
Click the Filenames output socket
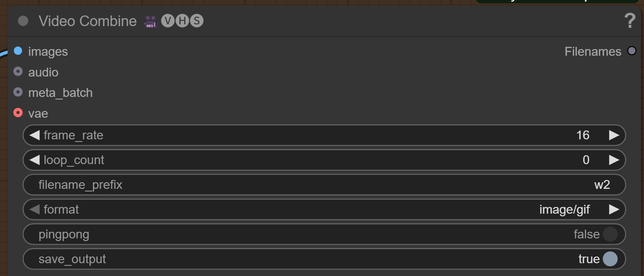pos(632,51)
